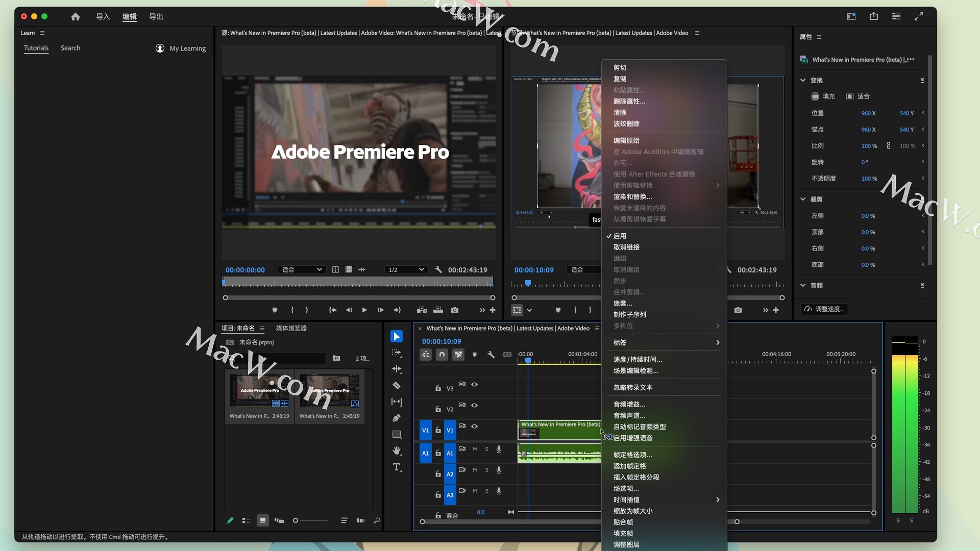Viewport: 980px width, 551px height.
Task: Go to the Home screen icon
Action: pos(76,16)
